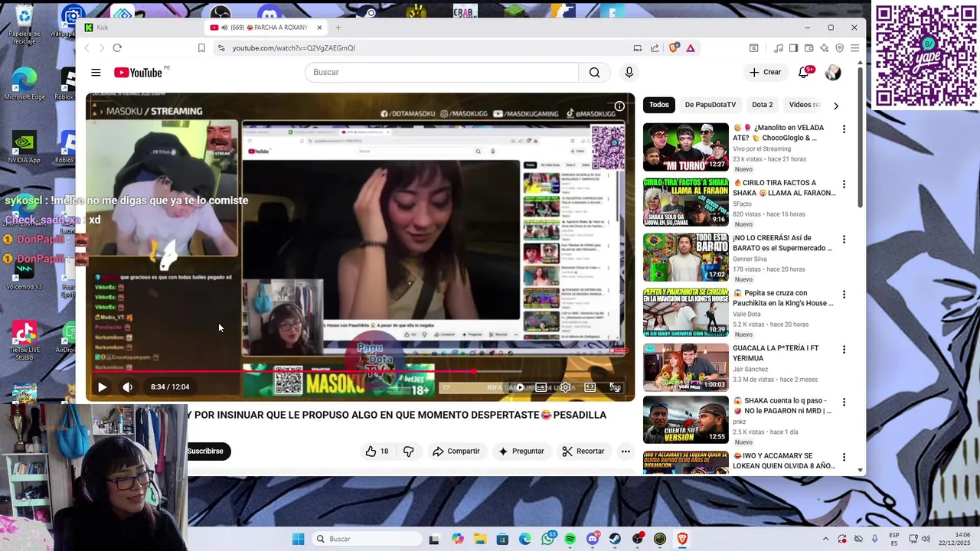Open Brave Shields lion icon
This screenshot has width=980, height=551.
pos(674,48)
